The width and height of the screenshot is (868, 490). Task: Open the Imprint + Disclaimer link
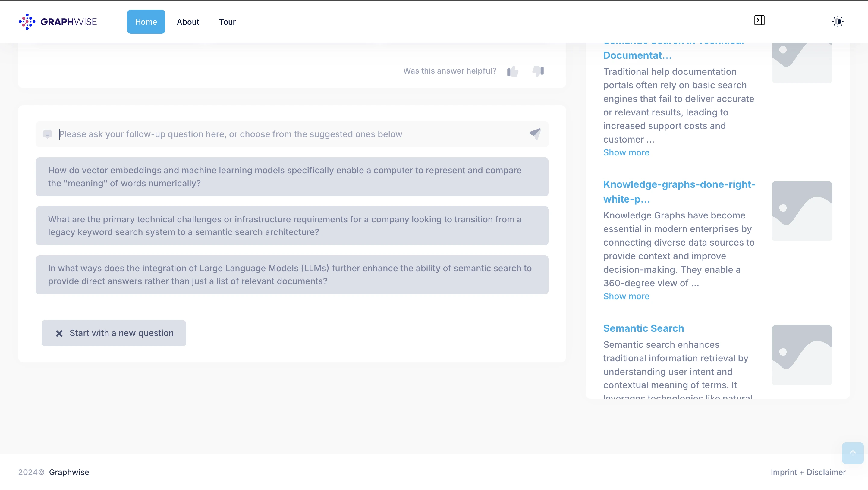point(808,472)
